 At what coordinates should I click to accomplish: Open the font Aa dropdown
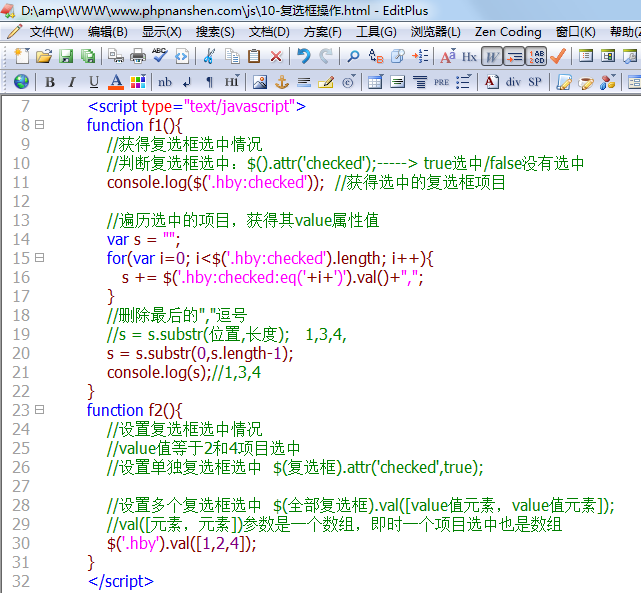(x=448, y=56)
